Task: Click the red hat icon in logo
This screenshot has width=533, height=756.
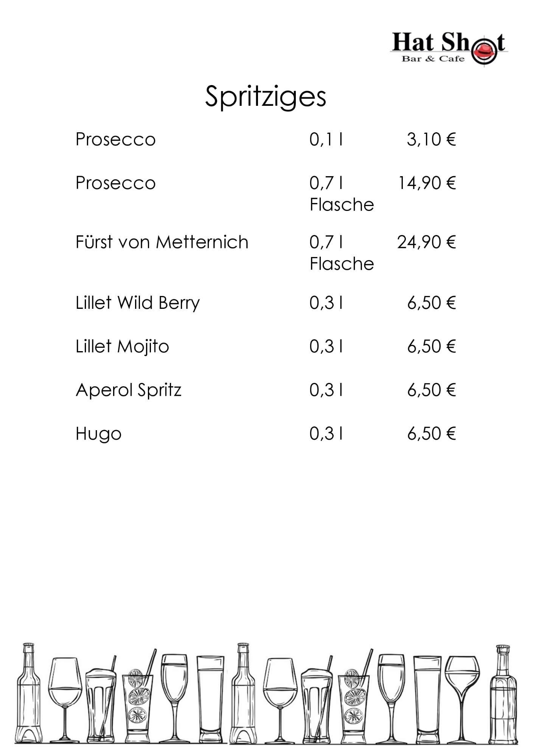Action: coord(485,51)
